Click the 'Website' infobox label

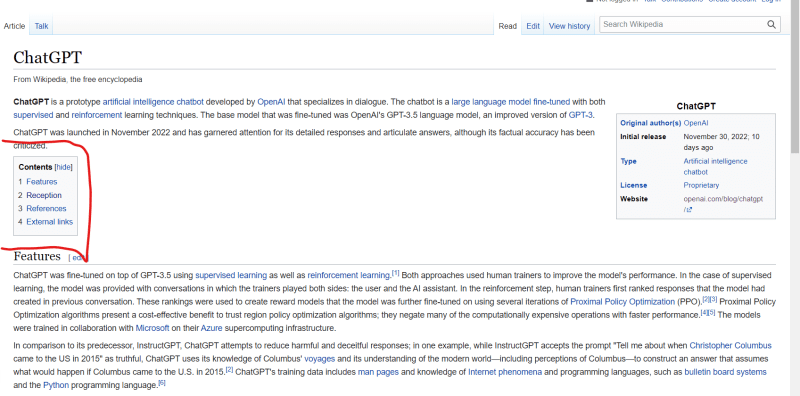pos(634,199)
